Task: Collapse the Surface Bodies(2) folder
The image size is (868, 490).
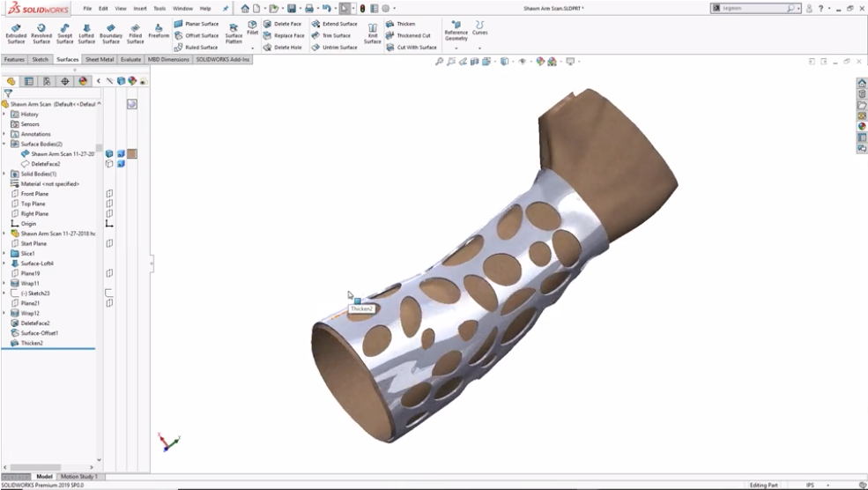Action: tap(4, 144)
